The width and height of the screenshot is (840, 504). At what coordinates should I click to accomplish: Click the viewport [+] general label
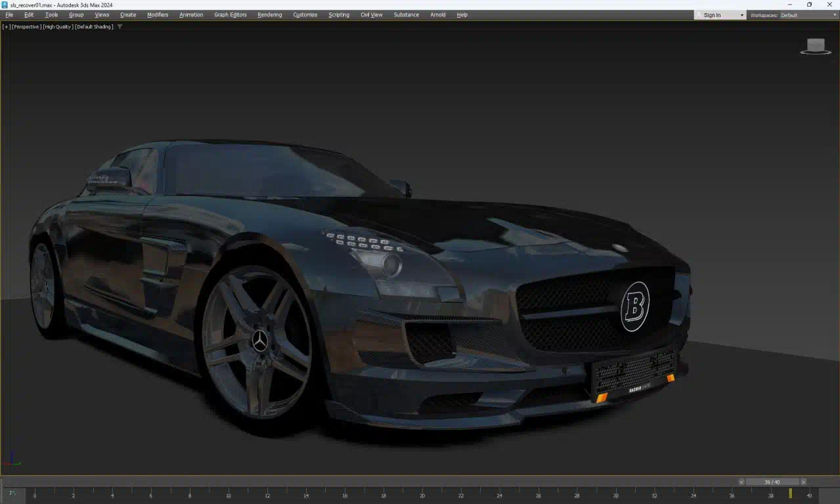7,27
